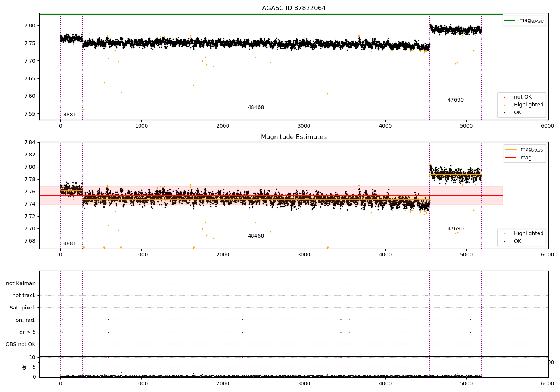This screenshot has height=392, width=560.
Task: Click the 'dr' y-axis label
Action: [24, 367]
